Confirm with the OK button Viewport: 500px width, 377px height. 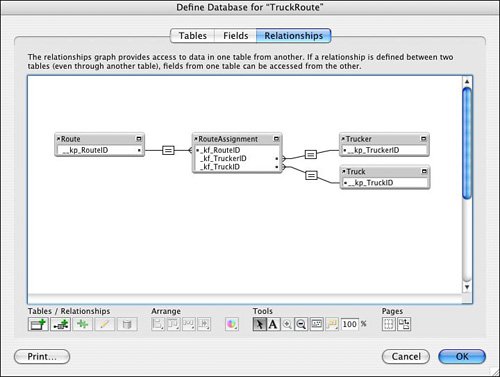pos(462,357)
